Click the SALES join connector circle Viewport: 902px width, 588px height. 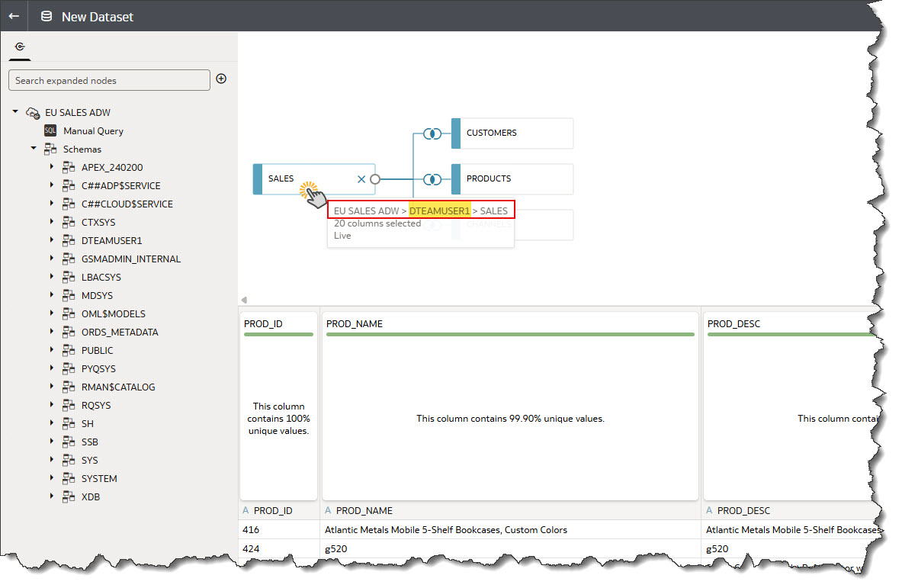[x=375, y=179]
